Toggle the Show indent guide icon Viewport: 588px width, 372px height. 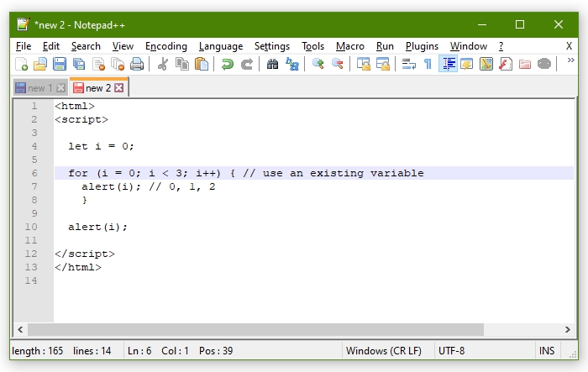click(448, 64)
